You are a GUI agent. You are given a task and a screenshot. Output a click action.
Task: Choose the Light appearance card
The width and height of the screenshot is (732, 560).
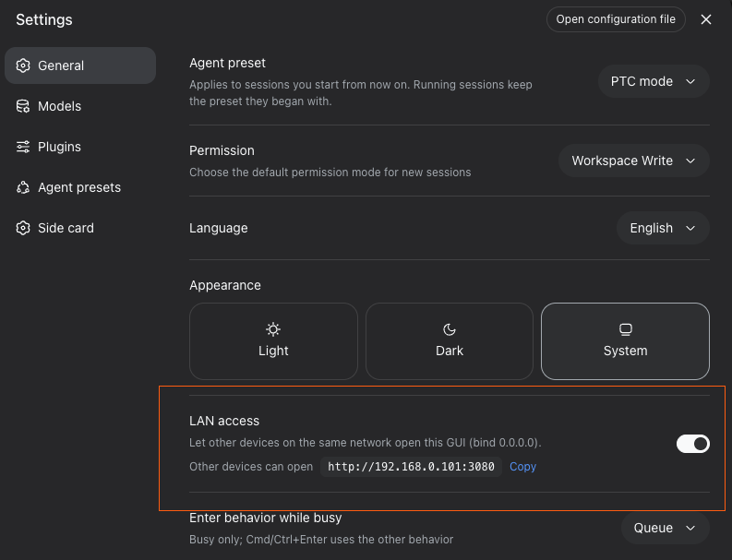click(x=273, y=341)
